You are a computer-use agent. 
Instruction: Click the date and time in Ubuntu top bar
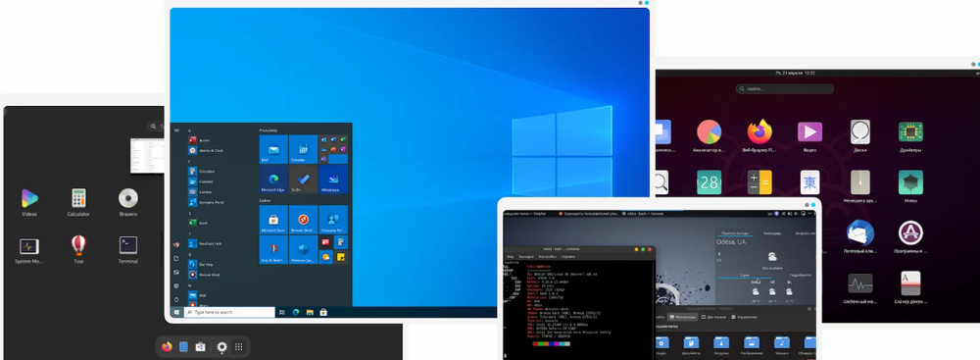(795, 74)
